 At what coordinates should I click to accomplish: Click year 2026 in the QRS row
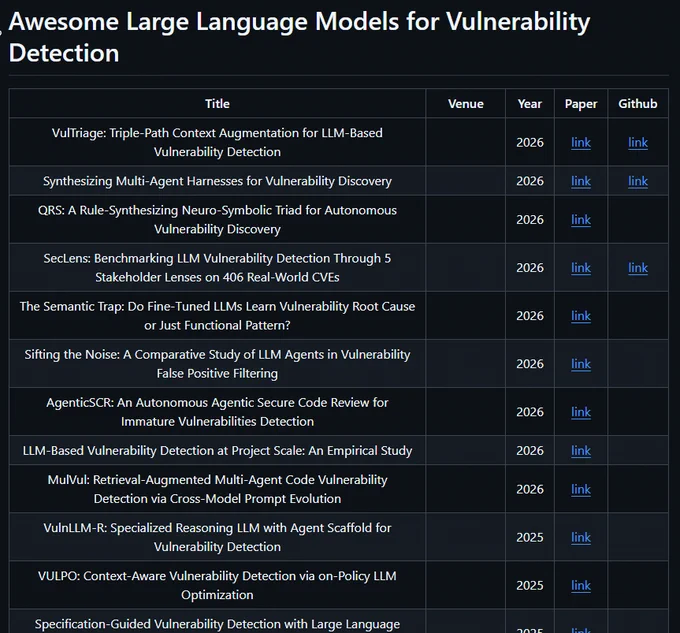[530, 220]
